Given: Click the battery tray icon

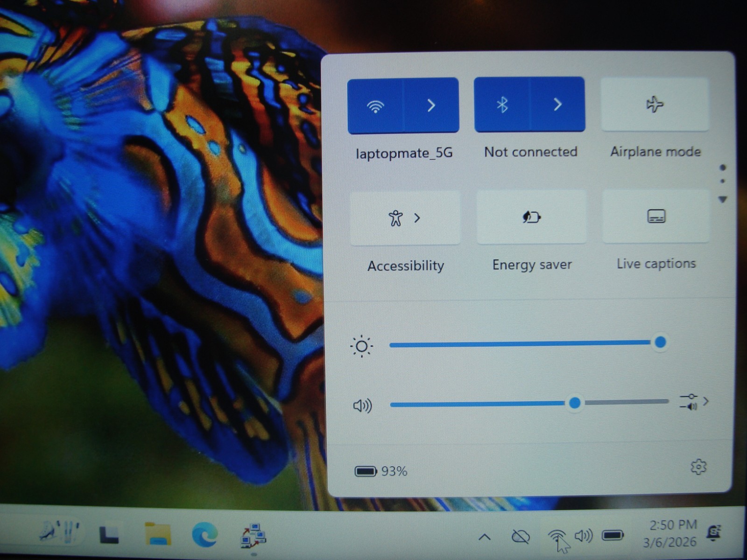Looking at the screenshot, I should (x=613, y=535).
